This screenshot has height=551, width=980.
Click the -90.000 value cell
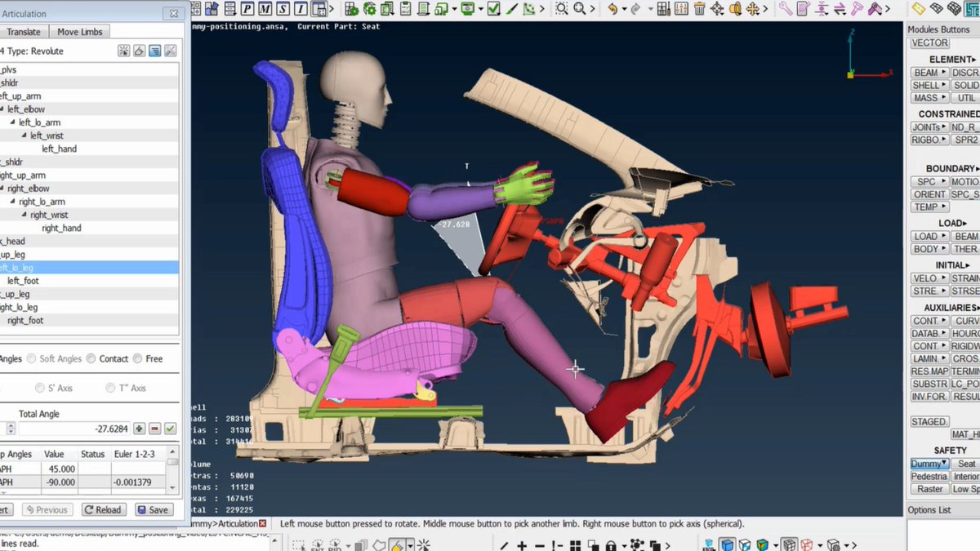(60, 482)
